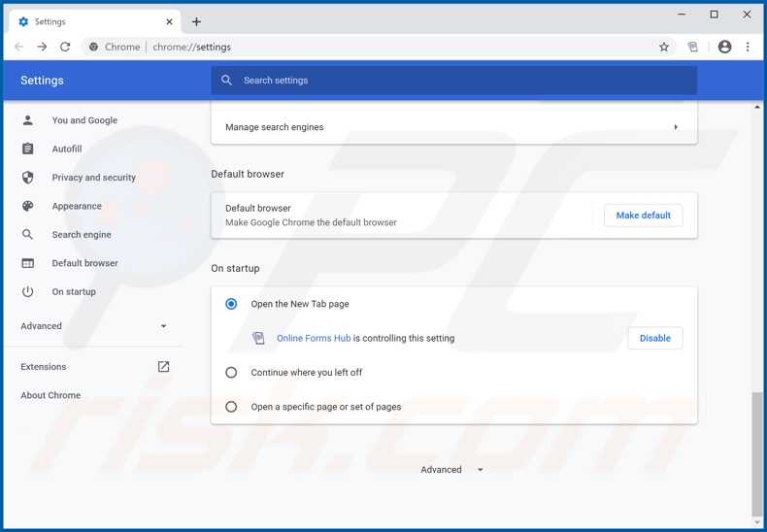767x532 pixels.
Task: Open Autofill settings section
Action: pyautogui.click(x=67, y=149)
